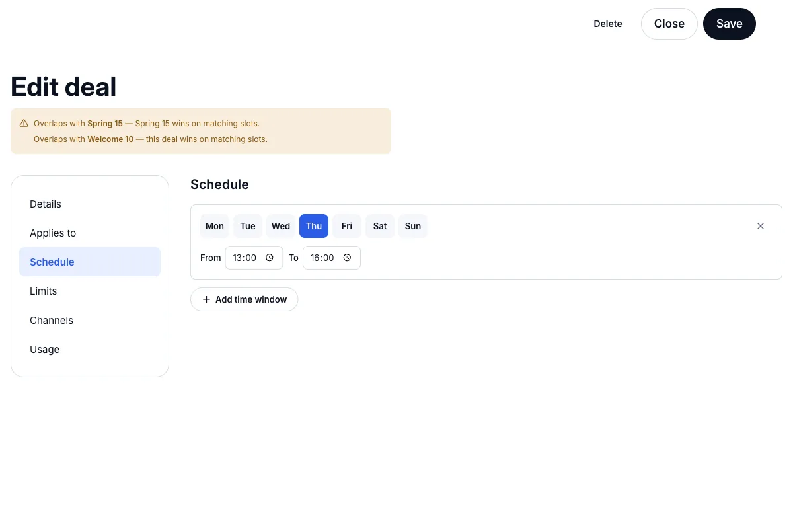The width and height of the screenshot is (793, 532).
Task: View the Usage section
Action: [90, 349]
